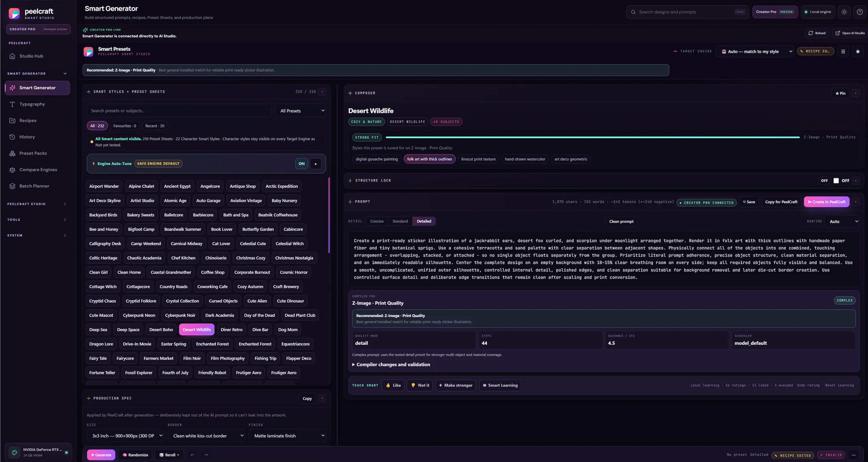Screen dimensions: 868x462
Task: Click the Reset learning link
Action: (840, 385)
